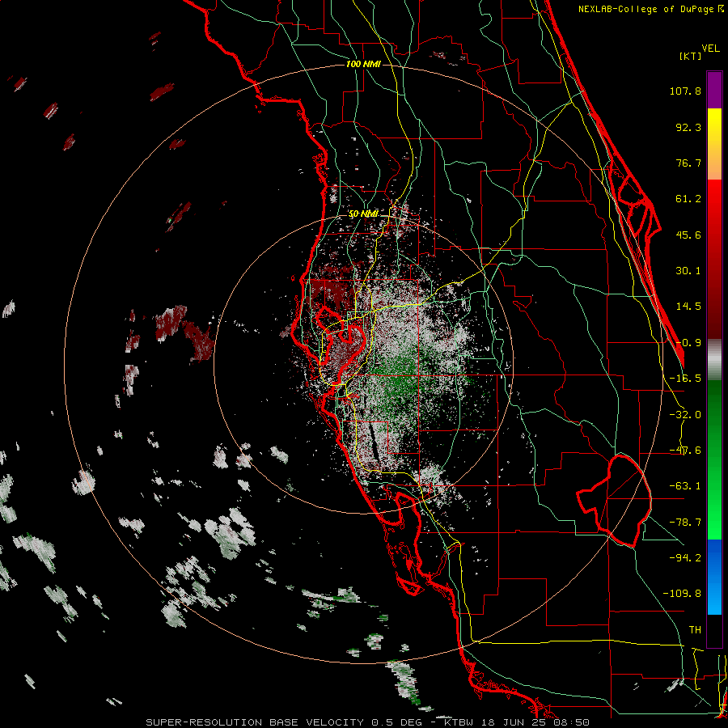The height and width of the screenshot is (728, 728).
Task: Pick the green segment of color bar
Action: point(714,459)
